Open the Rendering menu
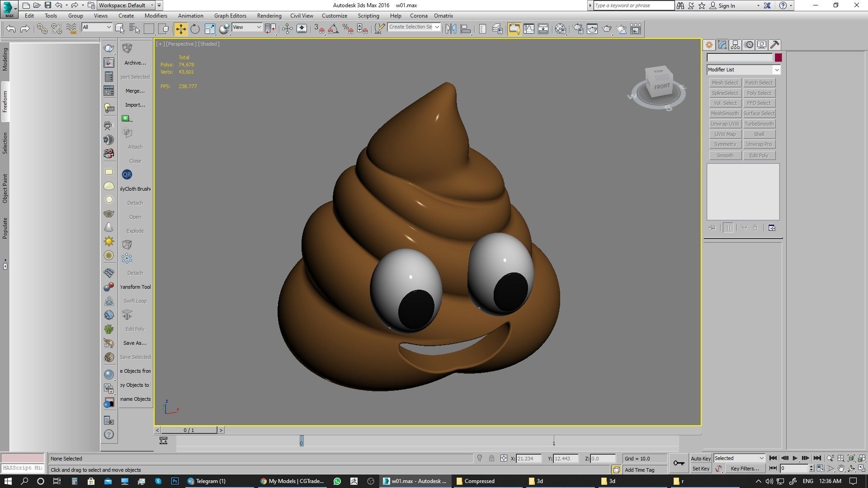This screenshot has width=868, height=488. (269, 16)
